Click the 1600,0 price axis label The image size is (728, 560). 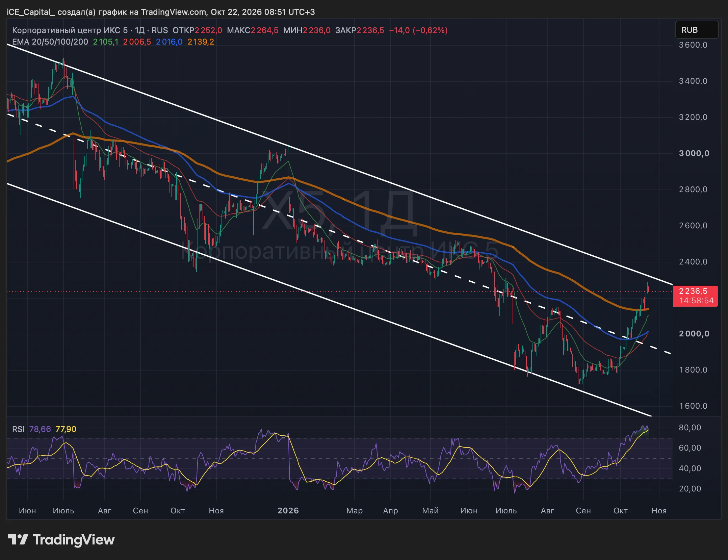pyautogui.click(x=693, y=406)
